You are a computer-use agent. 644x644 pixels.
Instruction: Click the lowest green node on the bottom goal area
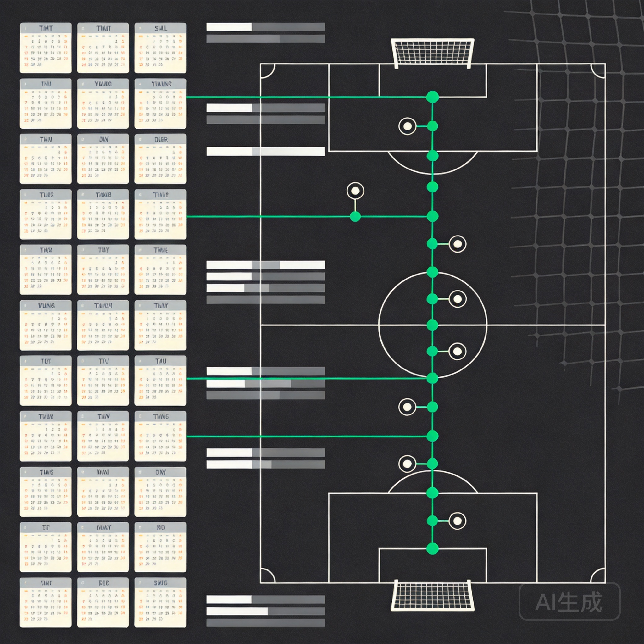pyautogui.click(x=432, y=548)
